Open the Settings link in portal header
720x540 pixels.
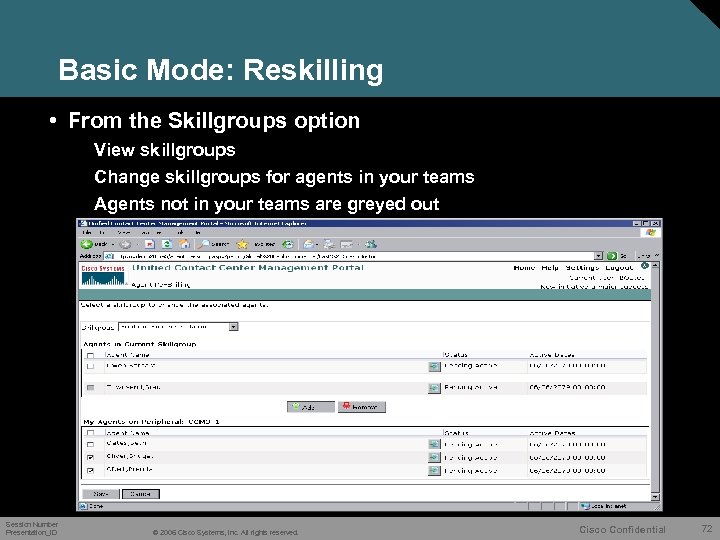pos(582,268)
